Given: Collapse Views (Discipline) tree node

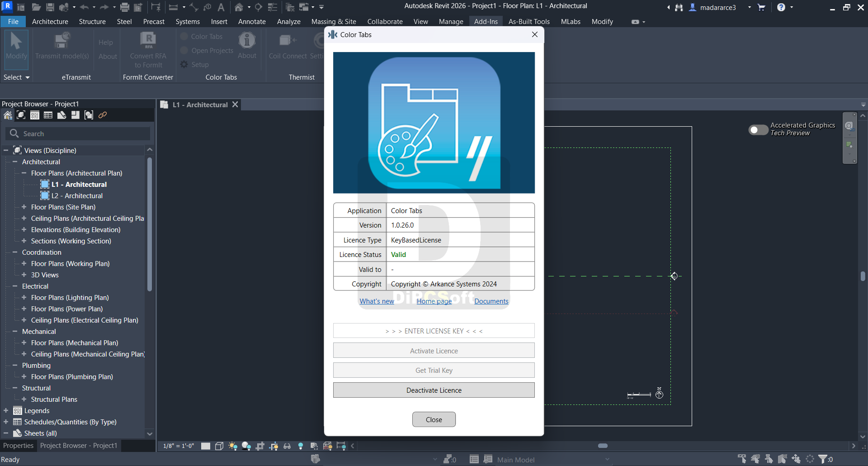Looking at the screenshot, I should coord(6,150).
